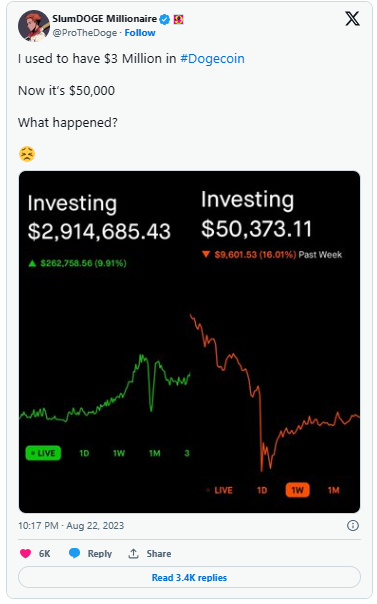Click the 6K likes count
The height and width of the screenshot is (604, 377).
(45, 554)
